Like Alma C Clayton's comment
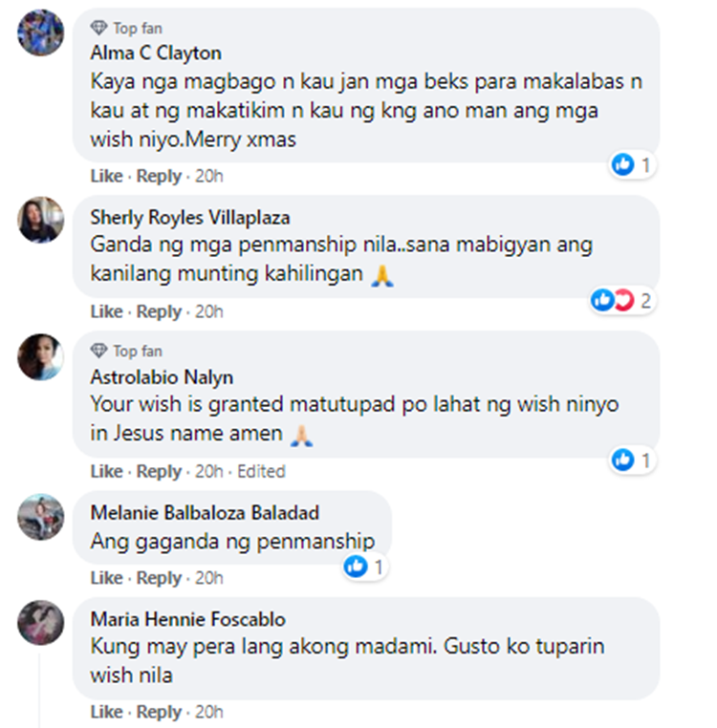The width and height of the screenshot is (717, 728). point(106,177)
